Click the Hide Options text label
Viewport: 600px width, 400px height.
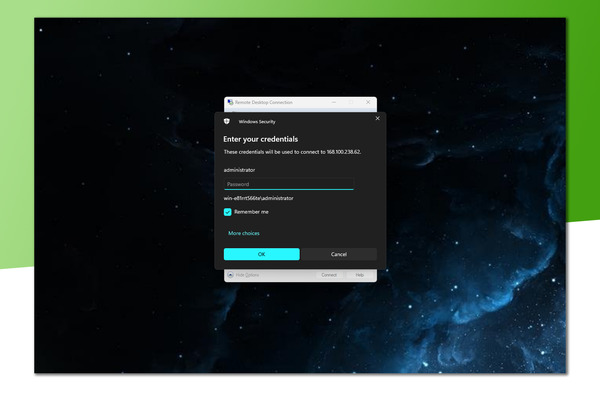[247, 275]
